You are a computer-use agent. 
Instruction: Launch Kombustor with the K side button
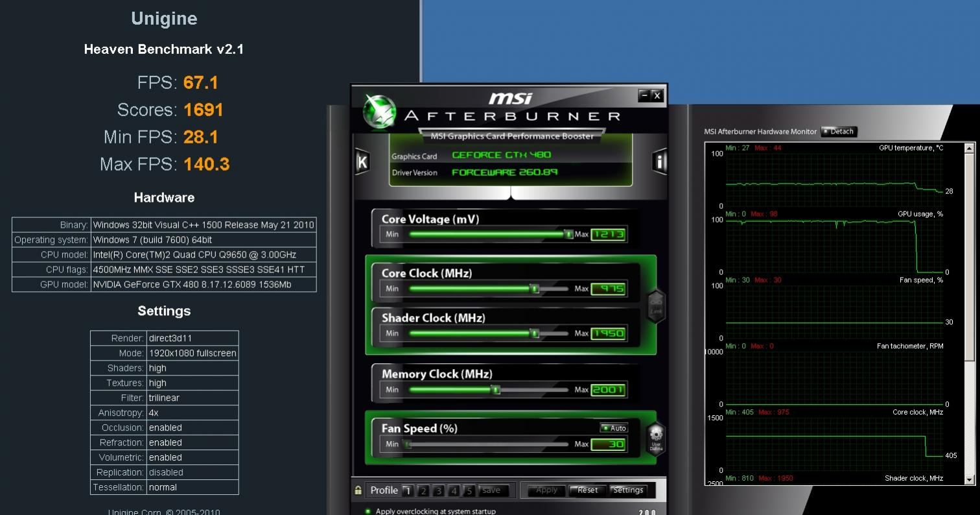point(362,162)
